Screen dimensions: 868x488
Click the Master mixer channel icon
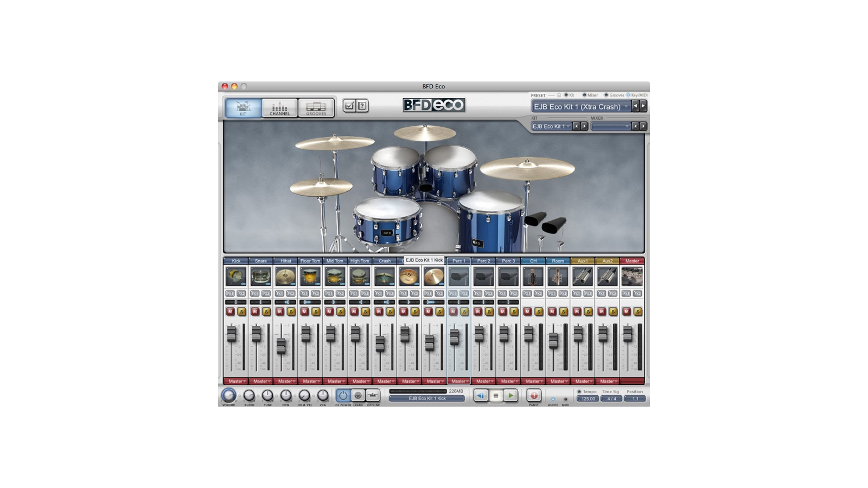point(632,277)
